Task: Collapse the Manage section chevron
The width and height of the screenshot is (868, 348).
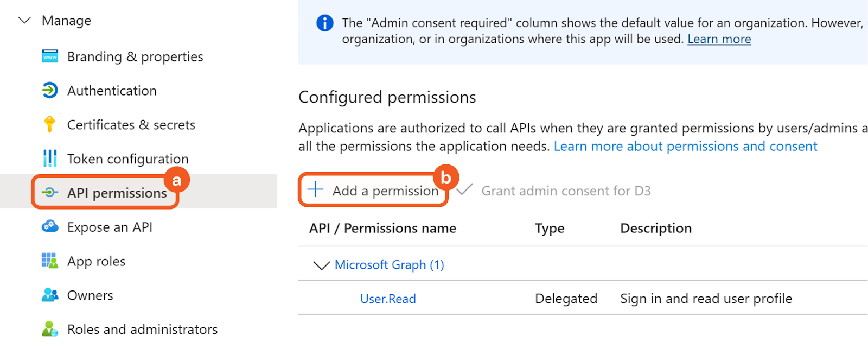Action: click(24, 21)
